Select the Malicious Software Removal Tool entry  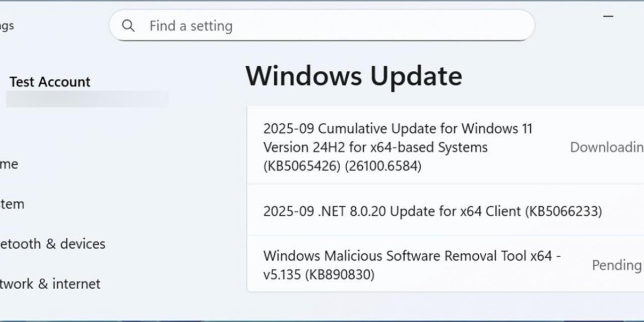[x=412, y=256]
